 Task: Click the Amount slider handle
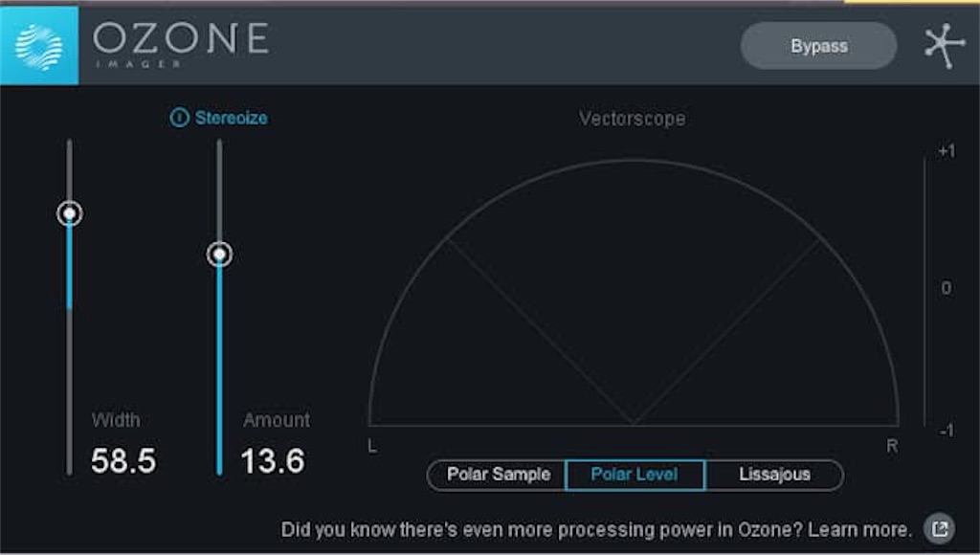(x=219, y=255)
